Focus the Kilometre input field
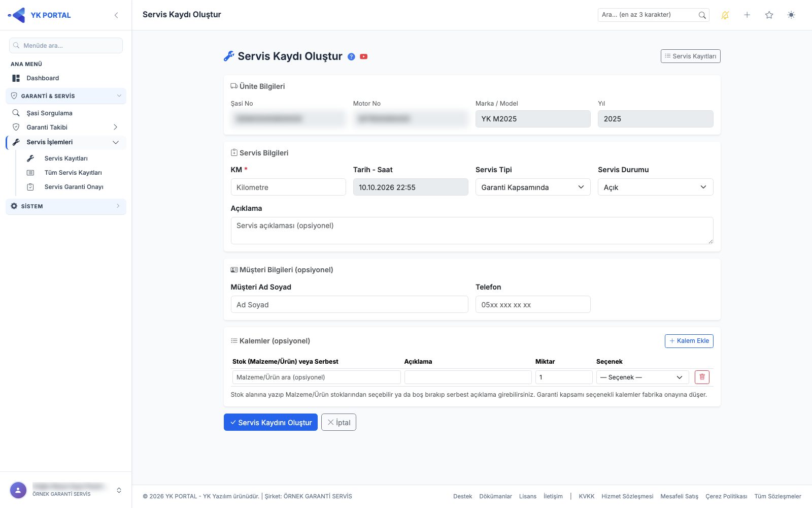This screenshot has width=812, height=508. pos(288,187)
